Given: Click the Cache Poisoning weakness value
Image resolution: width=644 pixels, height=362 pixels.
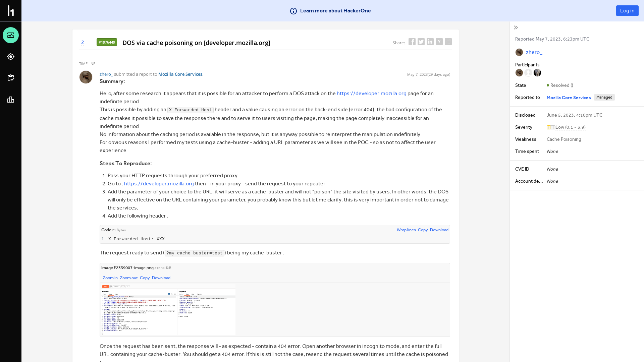Looking at the screenshot, I should click(x=564, y=139).
